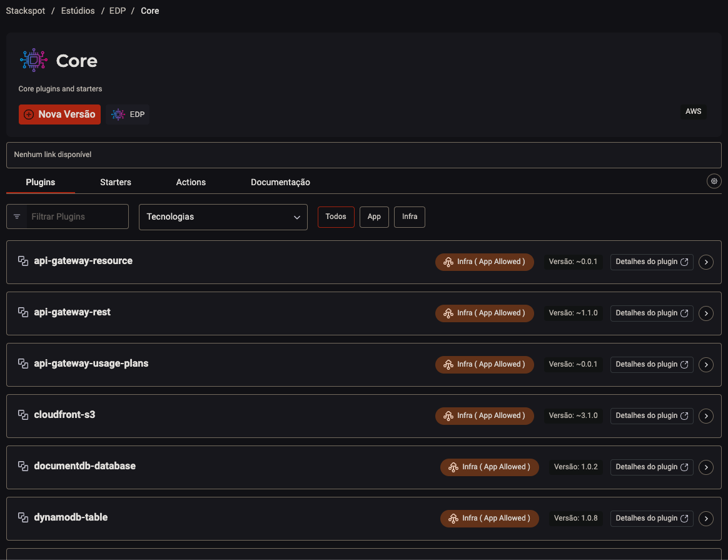Go to Stackspot breadcrumb
The width and height of the screenshot is (728, 560).
click(x=26, y=11)
